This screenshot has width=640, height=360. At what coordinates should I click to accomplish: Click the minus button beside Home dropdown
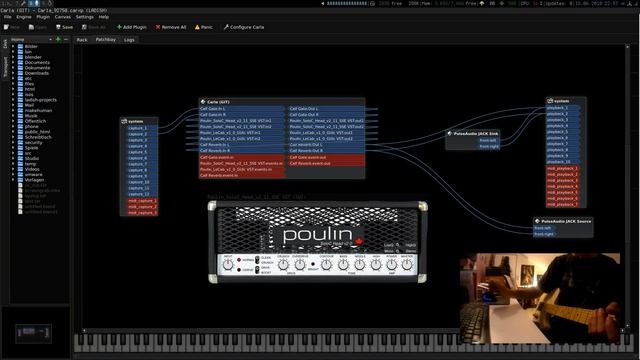tap(66, 40)
